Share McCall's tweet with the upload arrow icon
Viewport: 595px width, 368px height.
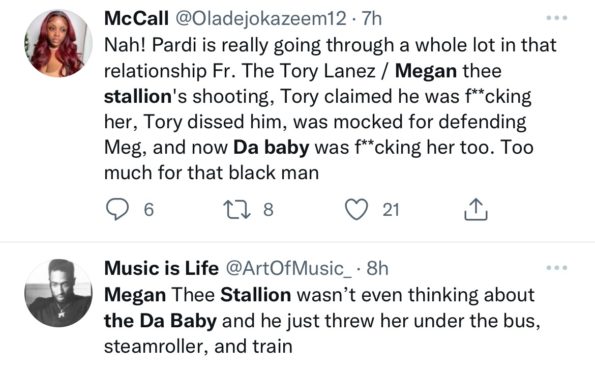tap(476, 209)
